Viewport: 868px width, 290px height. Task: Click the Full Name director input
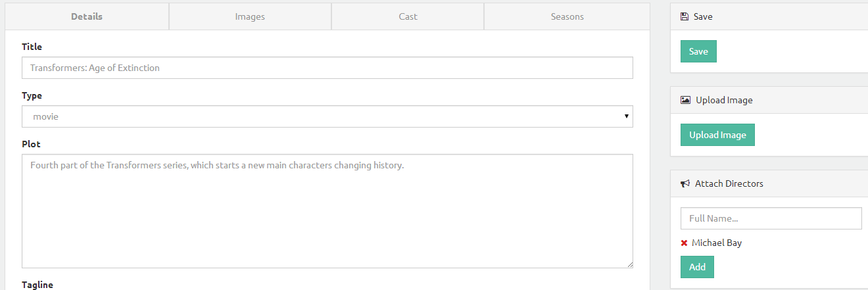[x=771, y=218]
